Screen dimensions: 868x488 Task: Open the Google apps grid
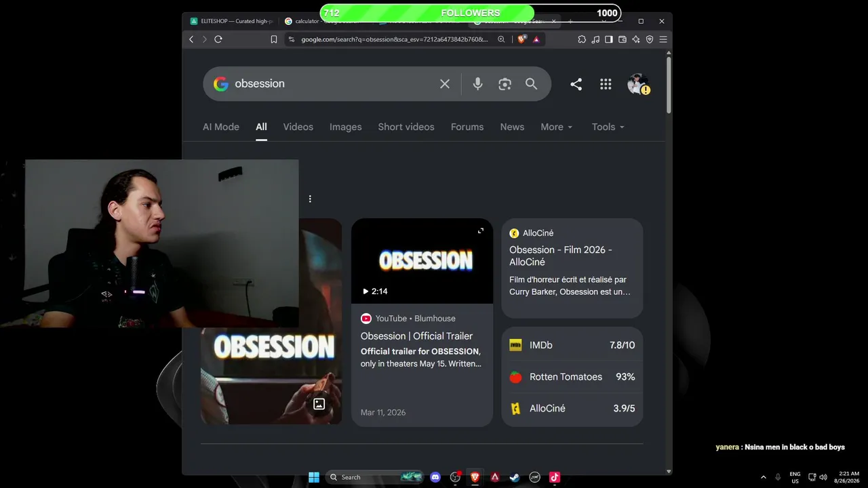pos(606,84)
